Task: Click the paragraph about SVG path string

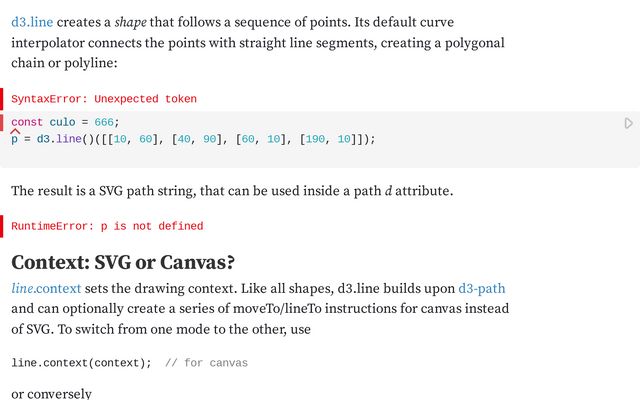Action: 232,191
